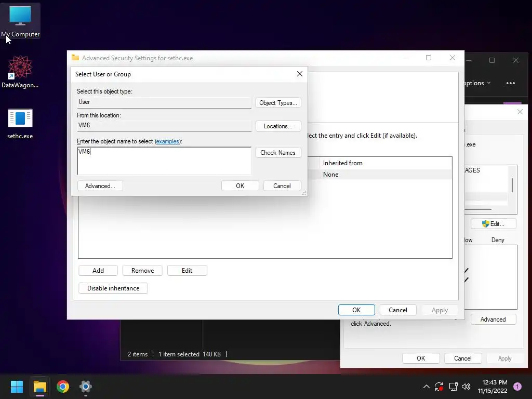Open the examples link

tap(167, 141)
